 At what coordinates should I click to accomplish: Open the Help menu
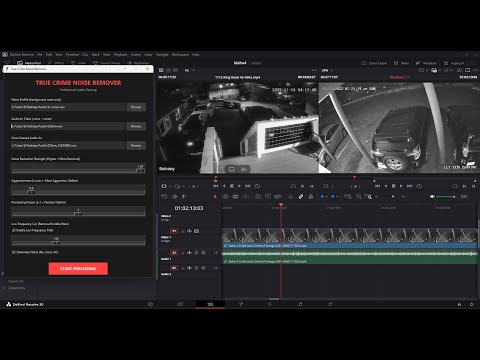(196, 54)
